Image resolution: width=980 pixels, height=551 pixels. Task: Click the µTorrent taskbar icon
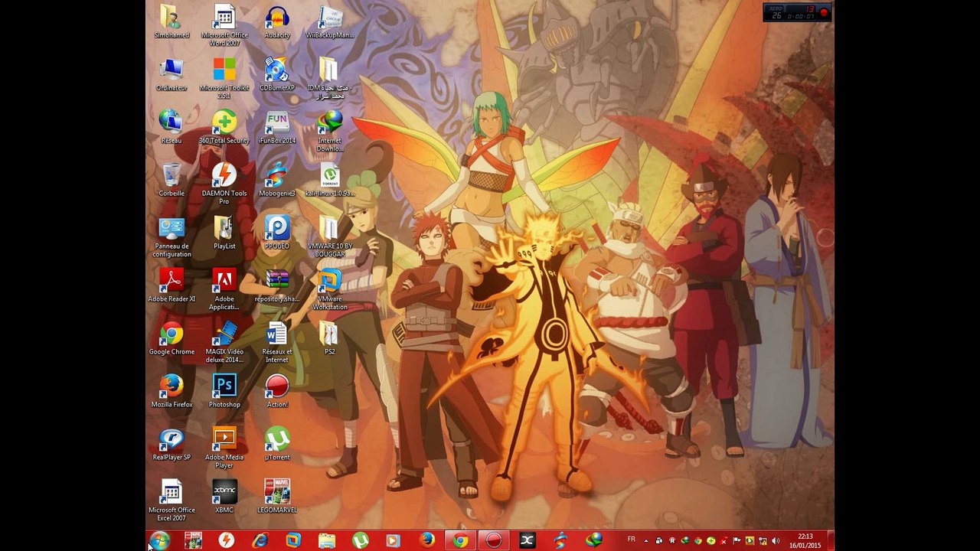(360, 540)
